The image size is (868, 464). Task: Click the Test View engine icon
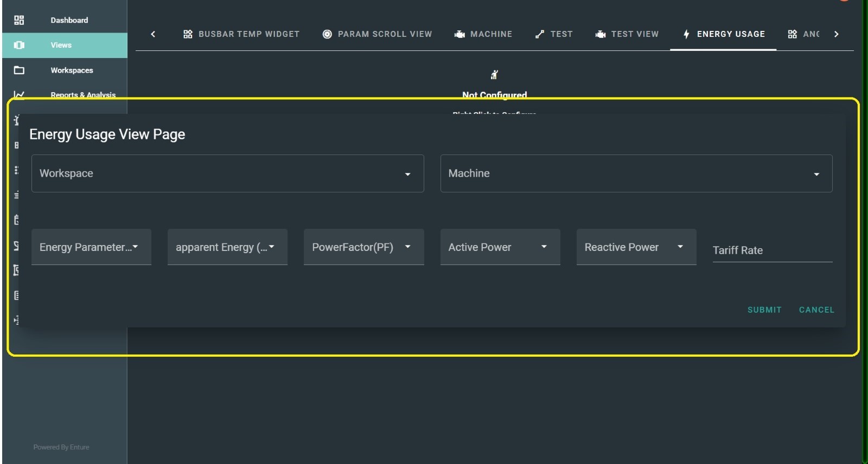[x=601, y=34]
